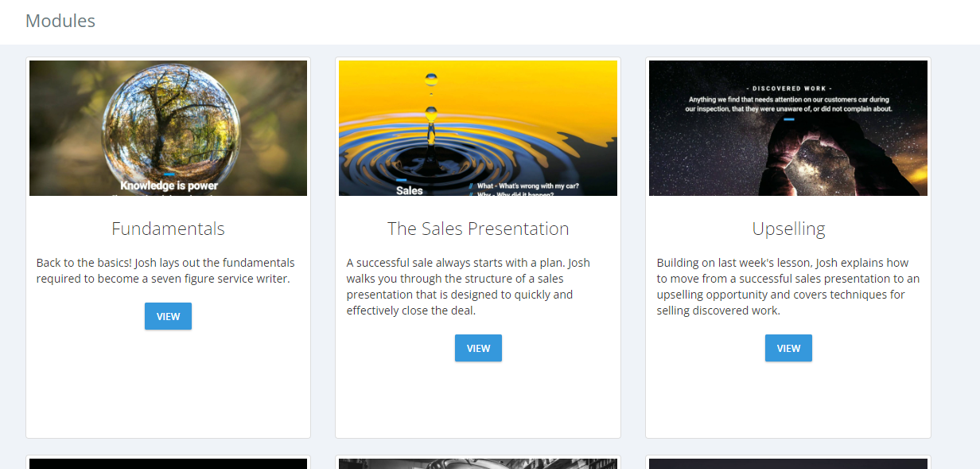Click the Upselling module heading
The image size is (980, 469).
[x=788, y=229]
